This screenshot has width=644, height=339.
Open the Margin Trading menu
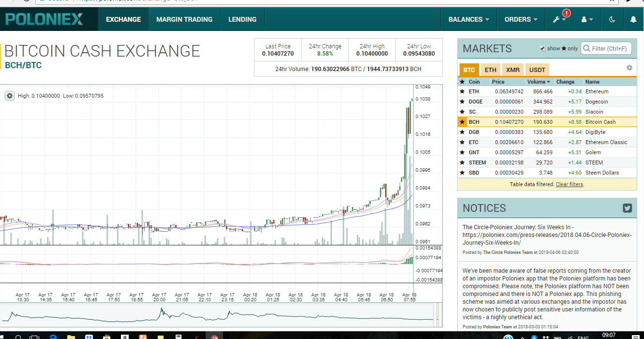[x=184, y=20]
